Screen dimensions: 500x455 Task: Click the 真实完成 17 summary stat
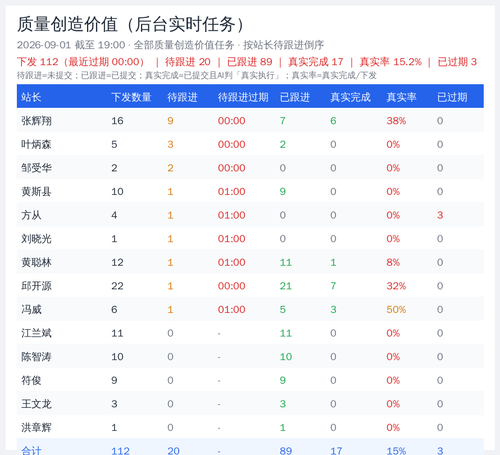315,62
